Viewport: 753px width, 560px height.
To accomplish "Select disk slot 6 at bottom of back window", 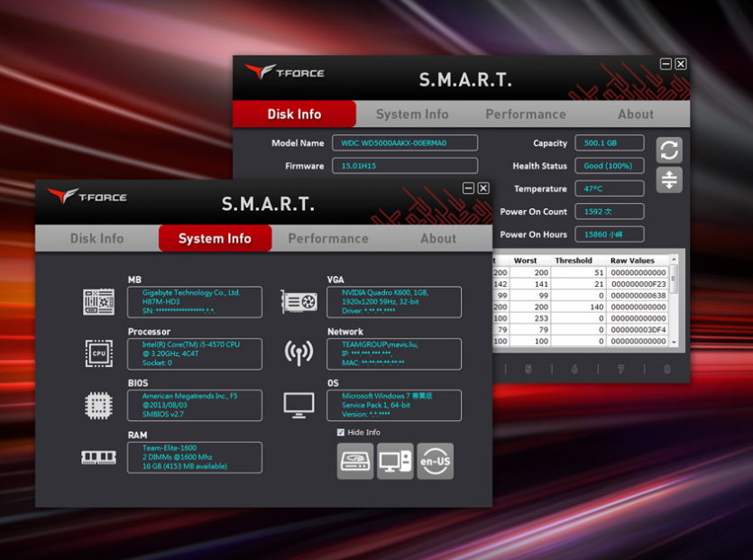I will (574, 370).
